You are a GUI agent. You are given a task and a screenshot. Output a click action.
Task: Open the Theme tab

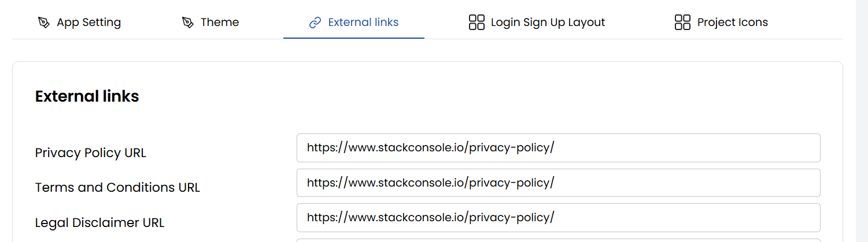(x=219, y=23)
